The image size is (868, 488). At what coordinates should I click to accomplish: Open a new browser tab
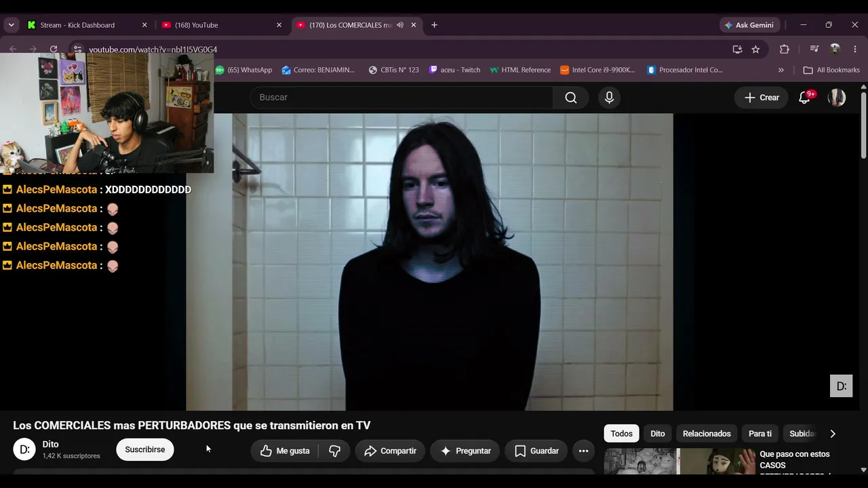(x=434, y=25)
